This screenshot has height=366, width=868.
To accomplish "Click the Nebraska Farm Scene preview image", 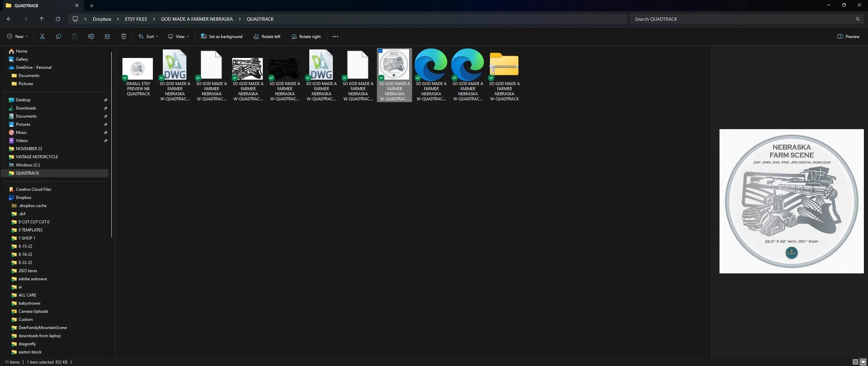I will click(x=791, y=201).
